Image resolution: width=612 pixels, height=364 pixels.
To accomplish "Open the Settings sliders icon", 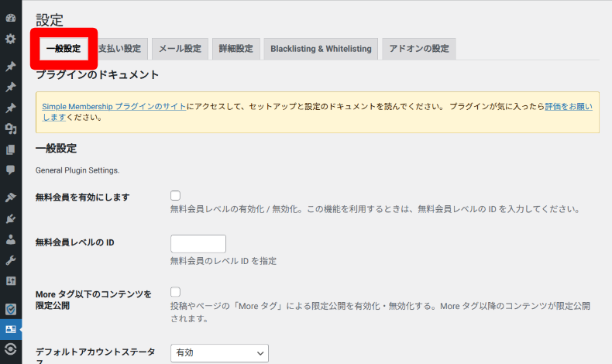I will pos(11,281).
